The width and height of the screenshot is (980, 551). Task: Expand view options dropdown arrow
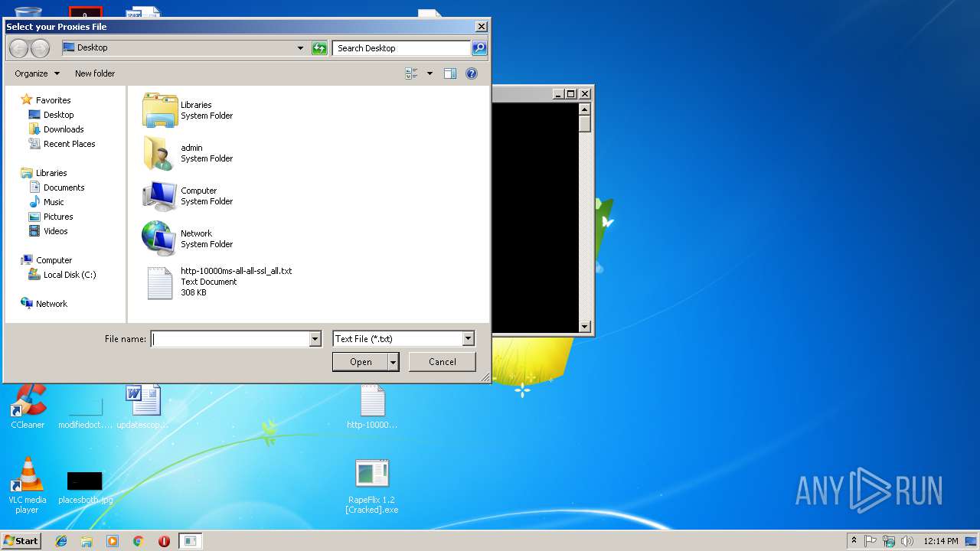[x=430, y=73]
